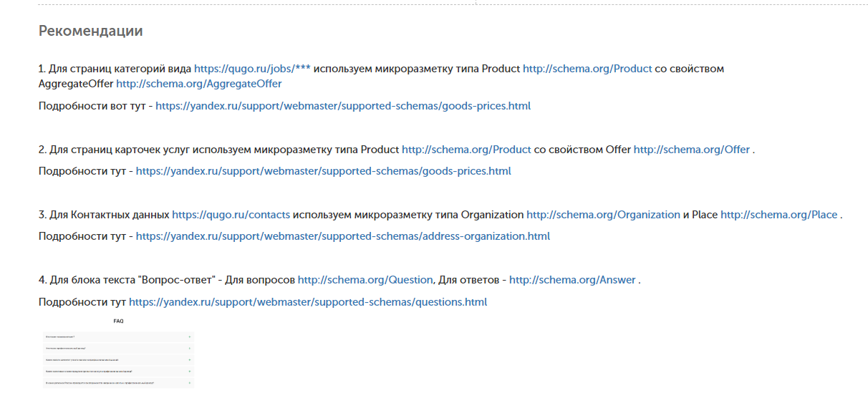
Task: Click the FAQ title inside the thumbnail
Action: (x=118, y=321)
